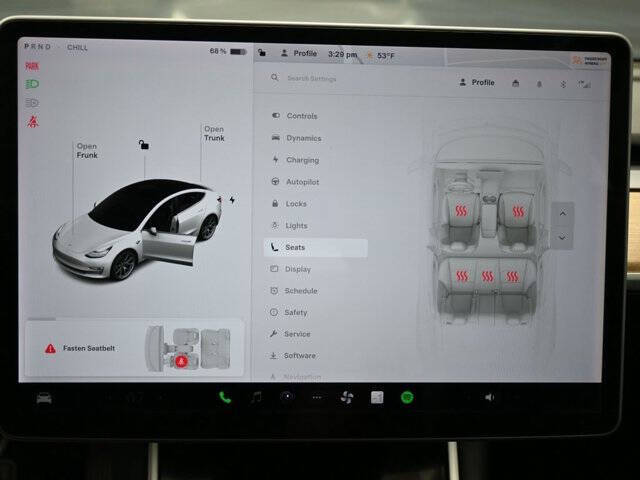The image size is (640, 480).
Task: Toggle rear right seat heater
Action: [x=513, y=277]
